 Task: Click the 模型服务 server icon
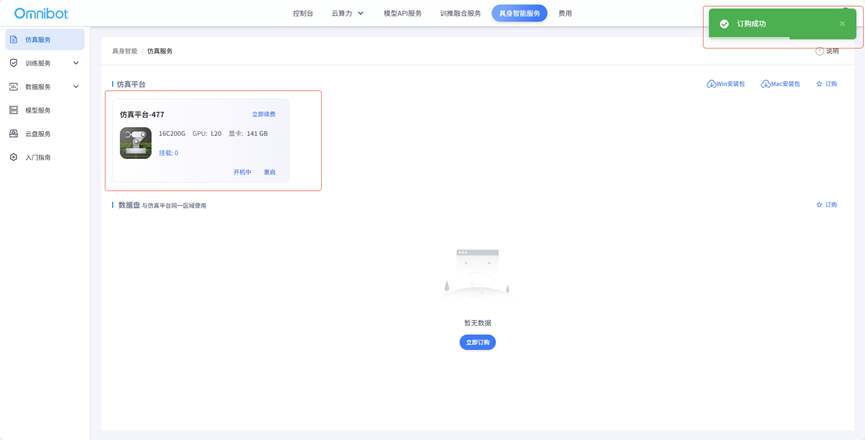click(14, 110)
